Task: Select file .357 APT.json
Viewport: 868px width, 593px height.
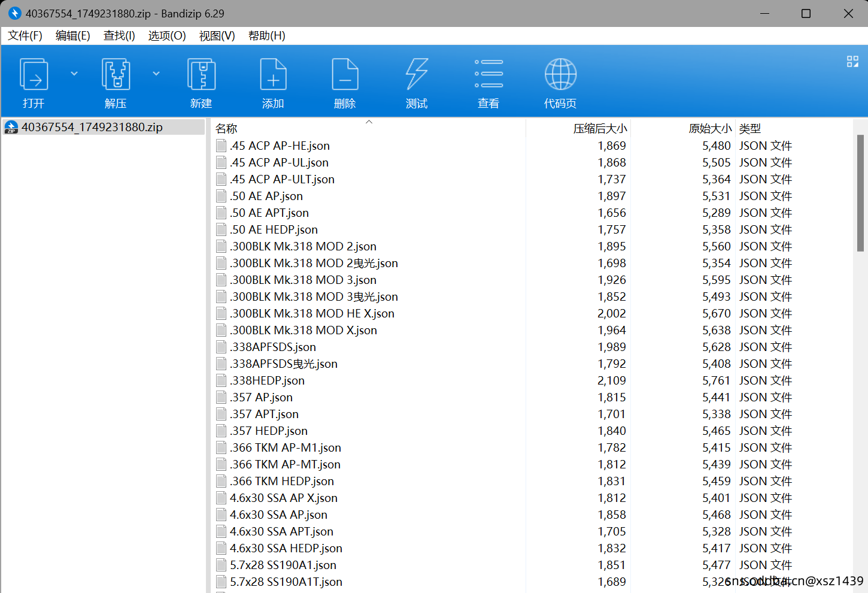Action: [264, 414]
